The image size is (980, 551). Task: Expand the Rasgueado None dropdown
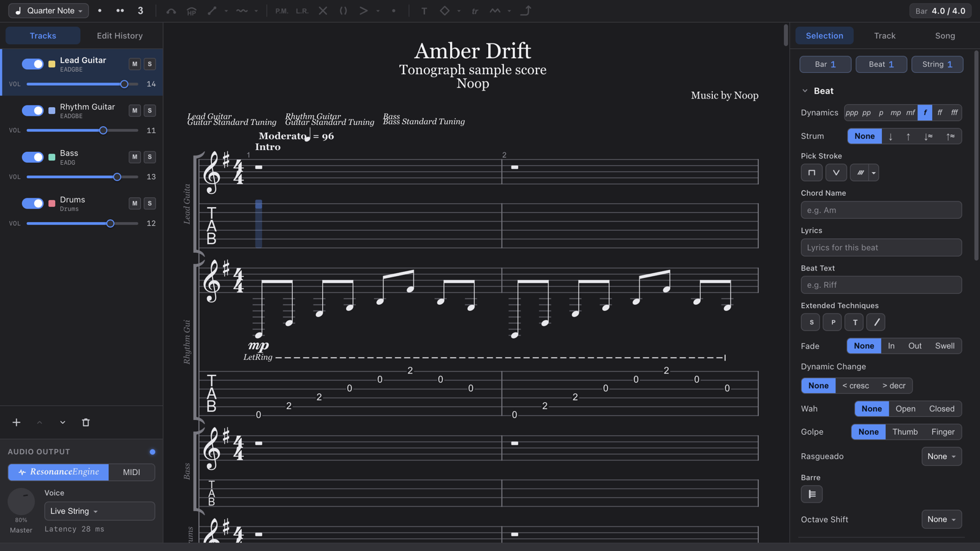coord(941,456)
